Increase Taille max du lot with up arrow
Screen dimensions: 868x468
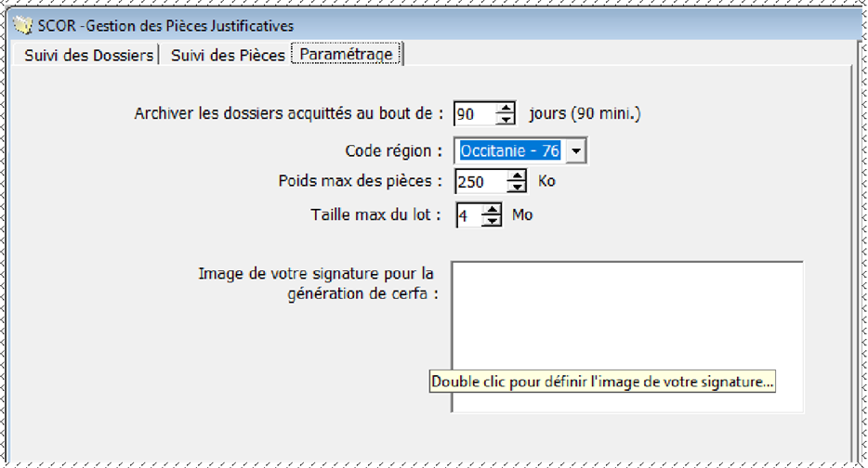coord(492,210)
